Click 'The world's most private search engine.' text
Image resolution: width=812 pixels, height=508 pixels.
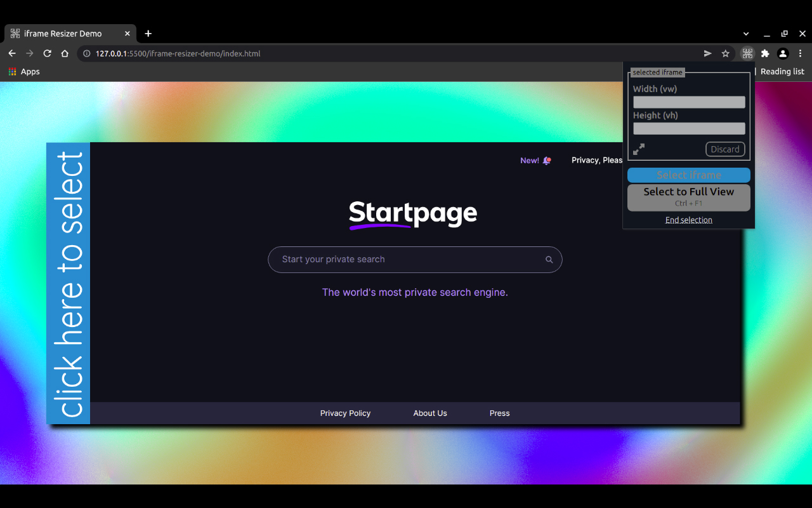415,293
